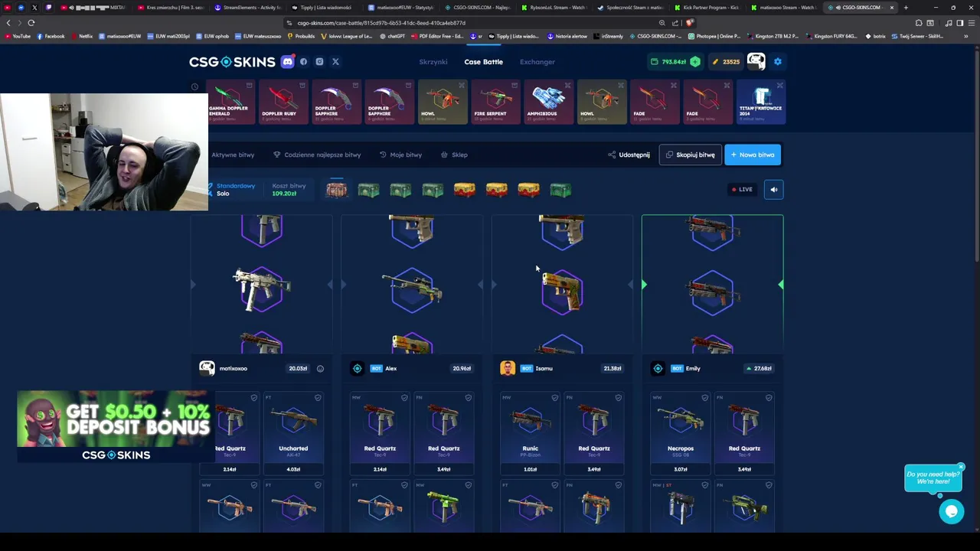Open the Sklep tab
Viewport: 980px width, 551px height.
[454, 155]
